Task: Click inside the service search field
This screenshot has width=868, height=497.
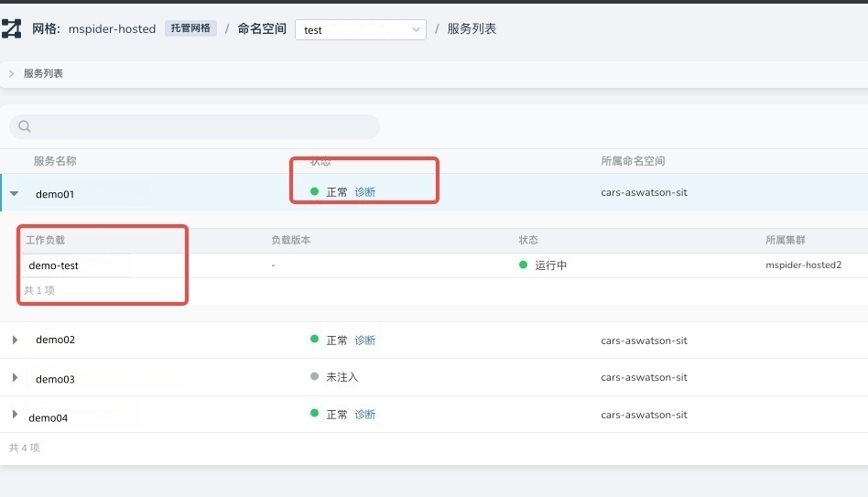Action: (201, 126)
